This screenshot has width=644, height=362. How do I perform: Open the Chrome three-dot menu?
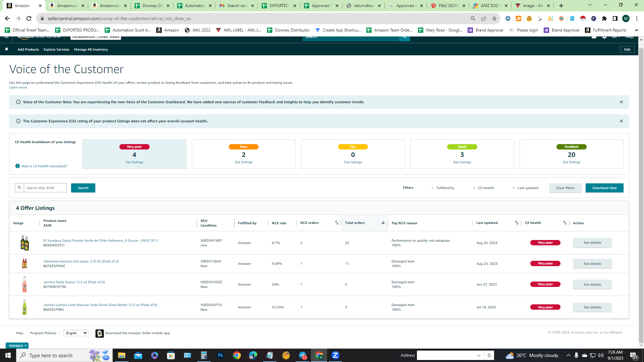pos(637,18)
